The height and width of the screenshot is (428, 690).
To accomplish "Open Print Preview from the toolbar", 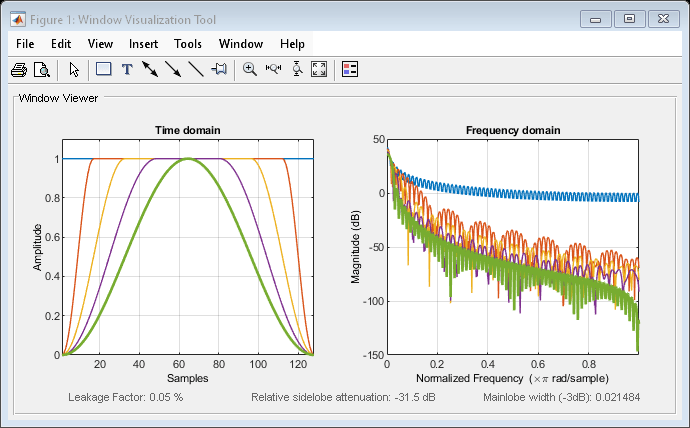I will point(42,70).
